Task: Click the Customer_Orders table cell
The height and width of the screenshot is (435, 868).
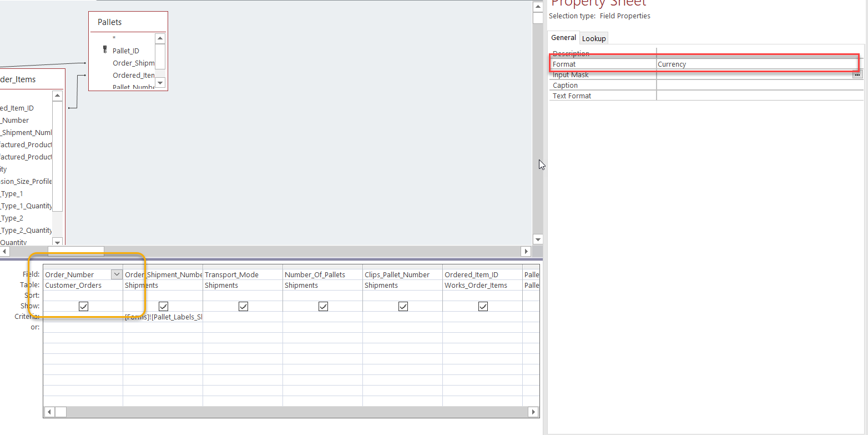Action: pos(83,285)
